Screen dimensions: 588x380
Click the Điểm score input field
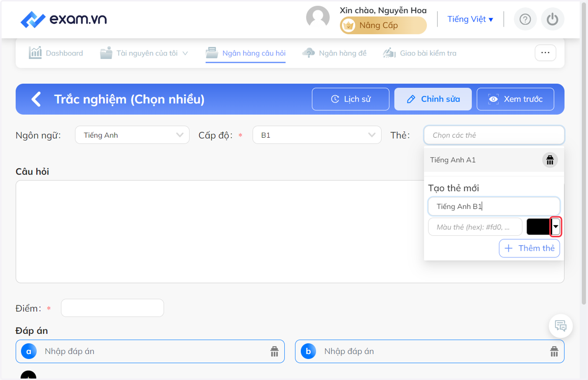112,308
